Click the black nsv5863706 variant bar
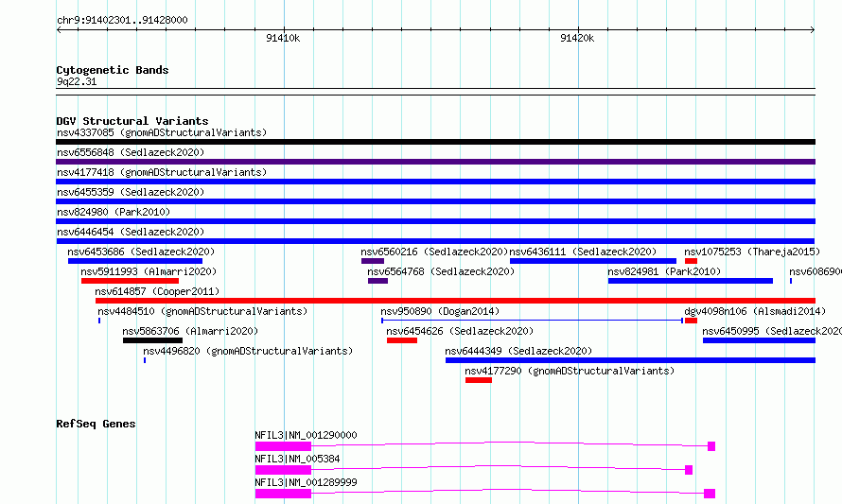The width and height of the screenshot is (842, 504). point(152,340)
